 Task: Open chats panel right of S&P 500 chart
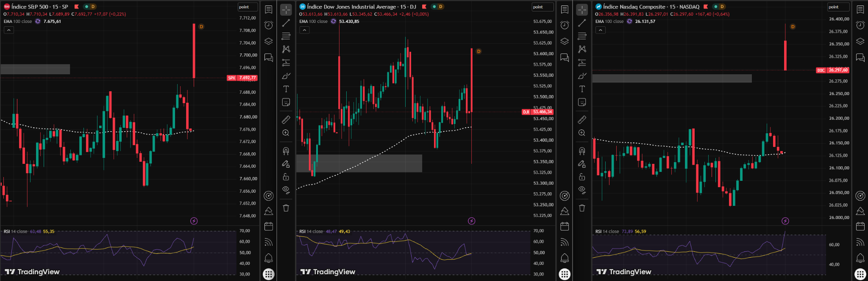[x=269, y=57]
